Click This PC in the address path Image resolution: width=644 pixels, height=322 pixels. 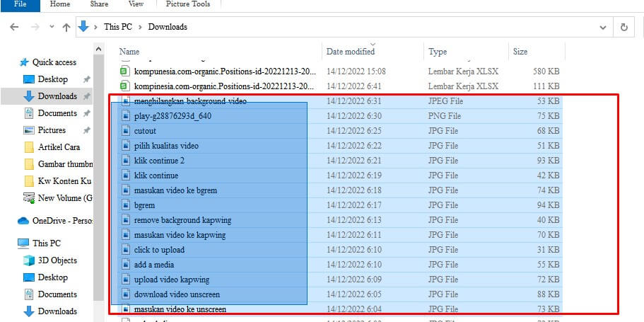pos(118,27)
